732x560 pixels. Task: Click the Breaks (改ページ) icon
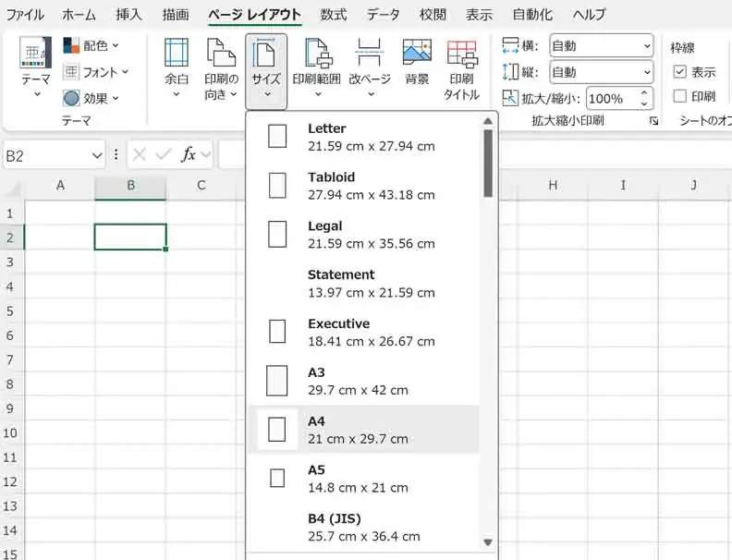(x=370, y=54)
